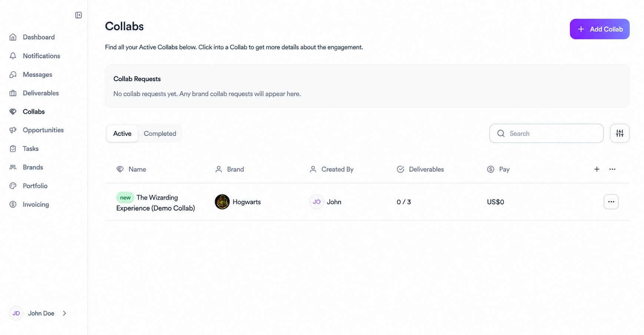Click the Portfolio palette icon
Viewport: 644px width, 335px height.
(13, 186)
